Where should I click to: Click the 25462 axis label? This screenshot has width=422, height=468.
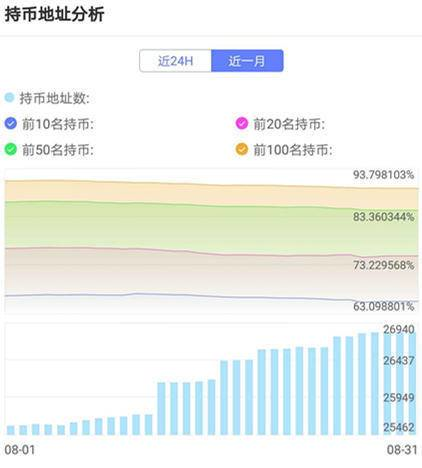coord(399,427)
